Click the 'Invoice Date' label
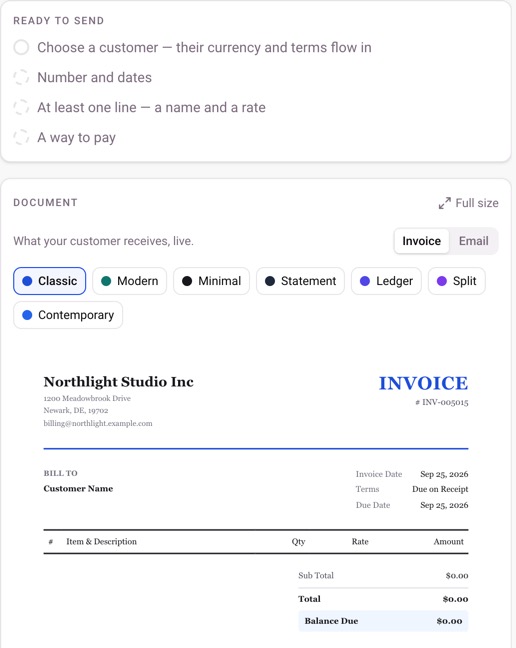The image size is (516, 648). tap(379, 474)
